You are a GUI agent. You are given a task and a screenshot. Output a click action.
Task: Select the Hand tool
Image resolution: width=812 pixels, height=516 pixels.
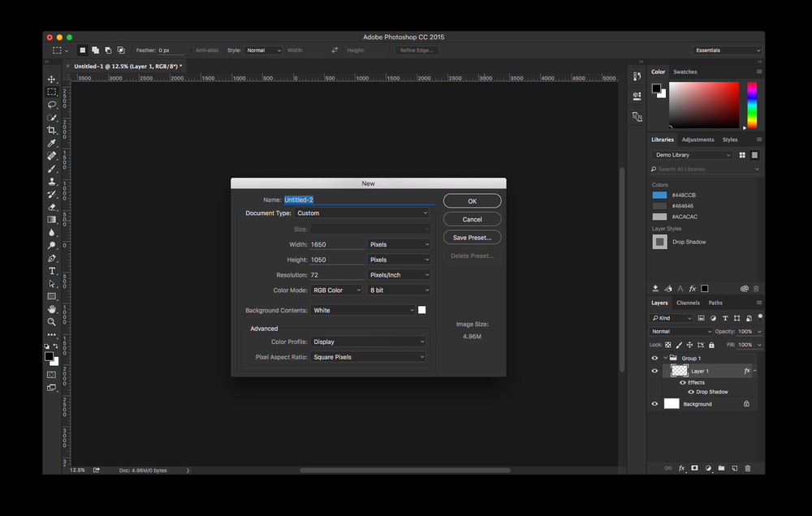click(52, 309)
